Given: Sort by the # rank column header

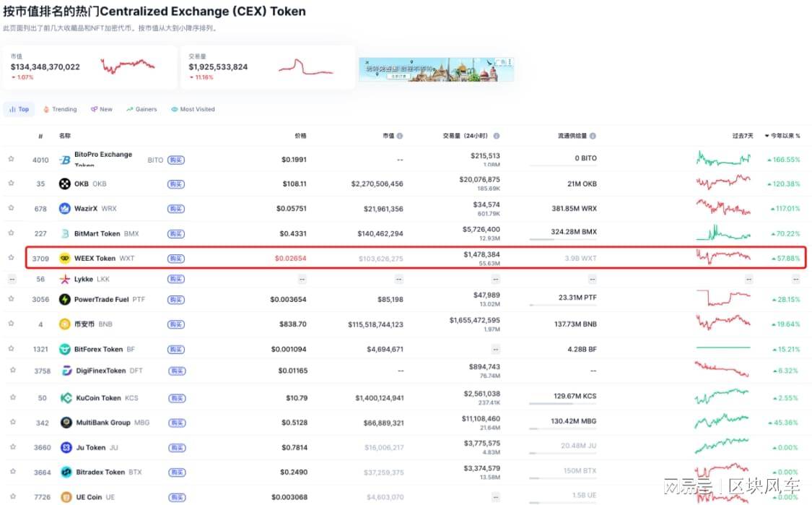Looking at the screenshot, I should [40, 136].
